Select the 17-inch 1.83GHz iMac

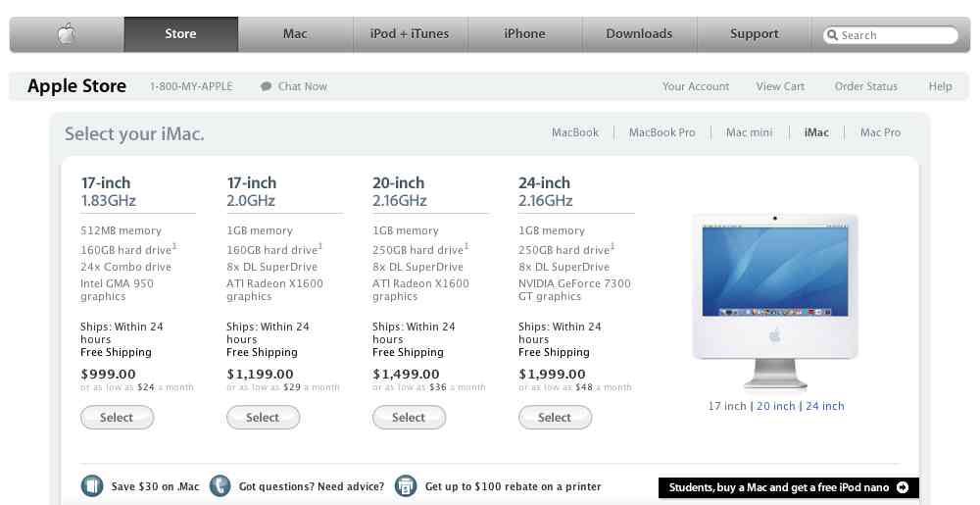point(117,418)
